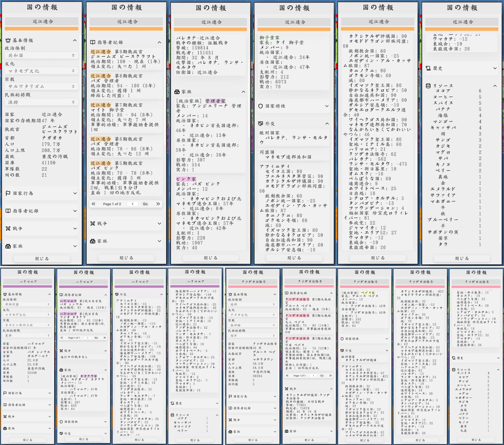
Task: Open the 民族的特徴 dropdown showing 農耕
Action: point(27,335)
